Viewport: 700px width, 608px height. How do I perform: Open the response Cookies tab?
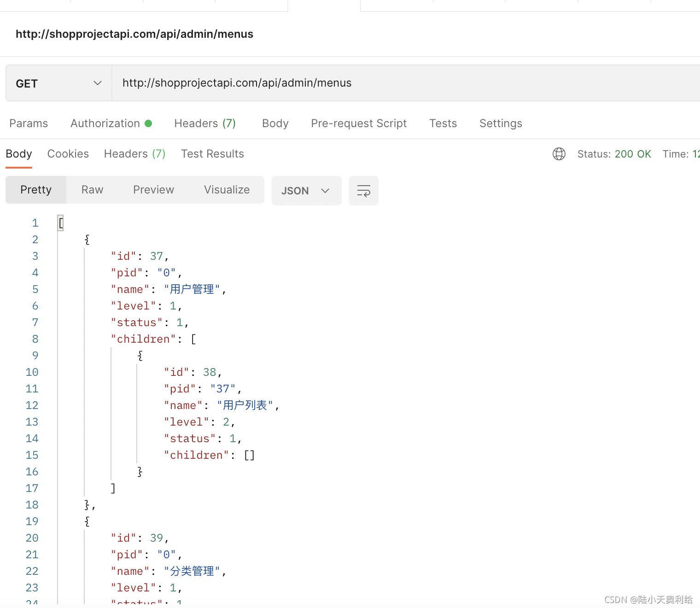[x=68, y=154]
